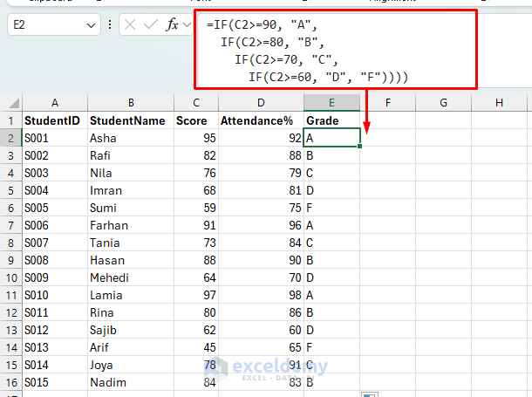532x397 pixels.
Task: Click the StudentID header cell
Action: point(55,120)
